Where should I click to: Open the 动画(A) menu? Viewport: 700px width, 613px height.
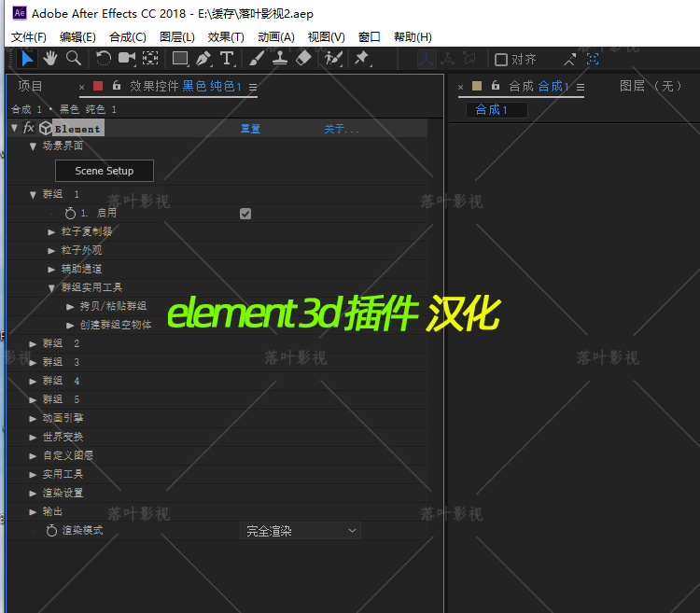(276, 37)
